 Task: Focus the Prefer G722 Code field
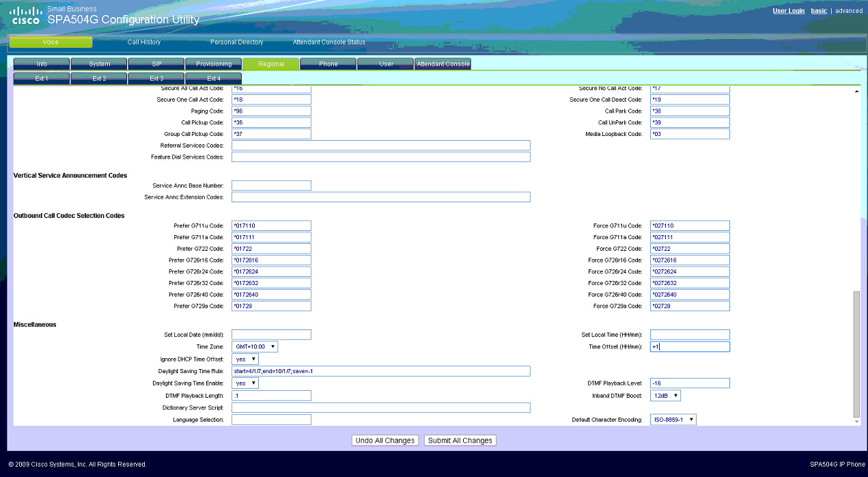coord(272,249)
